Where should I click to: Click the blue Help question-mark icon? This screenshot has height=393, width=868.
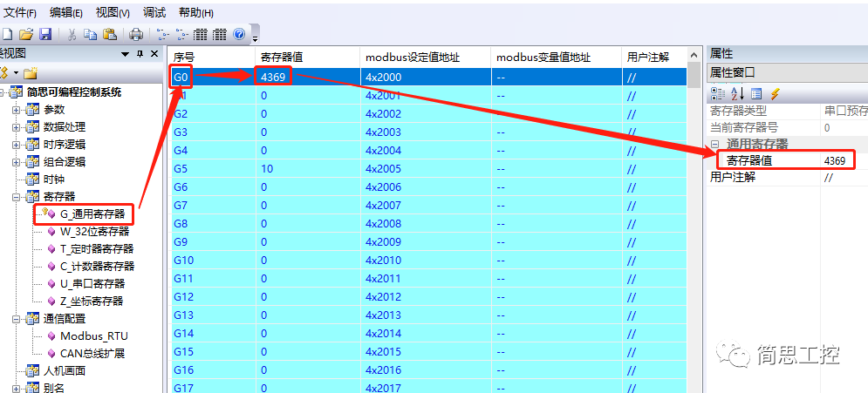coord(239,34)
